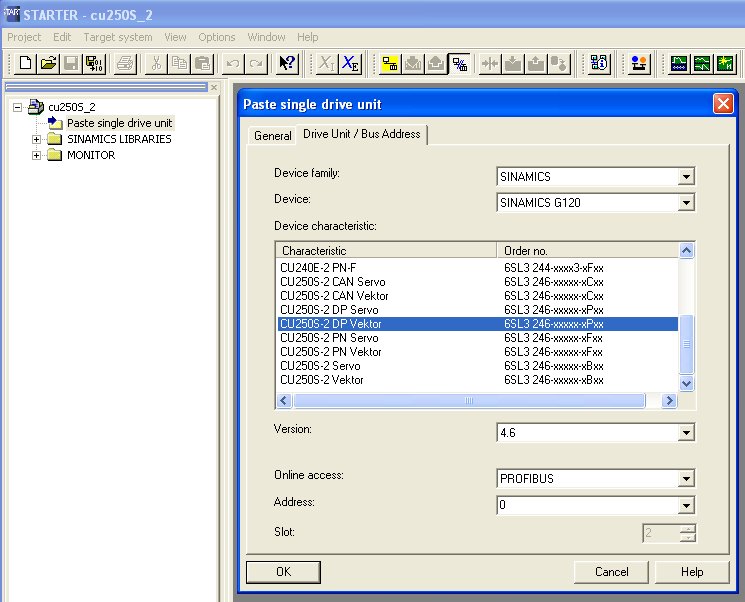Select the Drive Unit / Bus Address tab
The height and width of the screenshot is (602, 745).
[362, 134]
